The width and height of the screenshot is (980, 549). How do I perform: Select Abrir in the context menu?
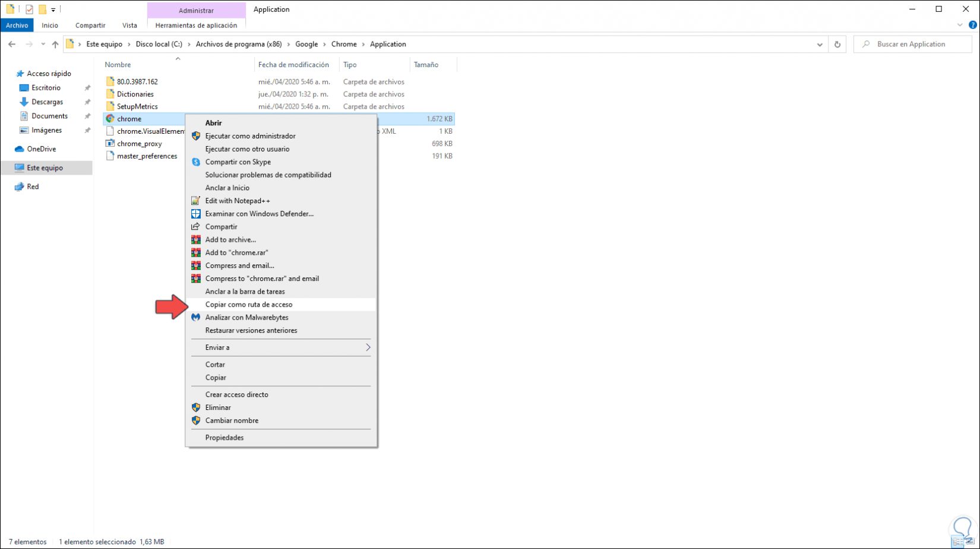click(281, 123)
